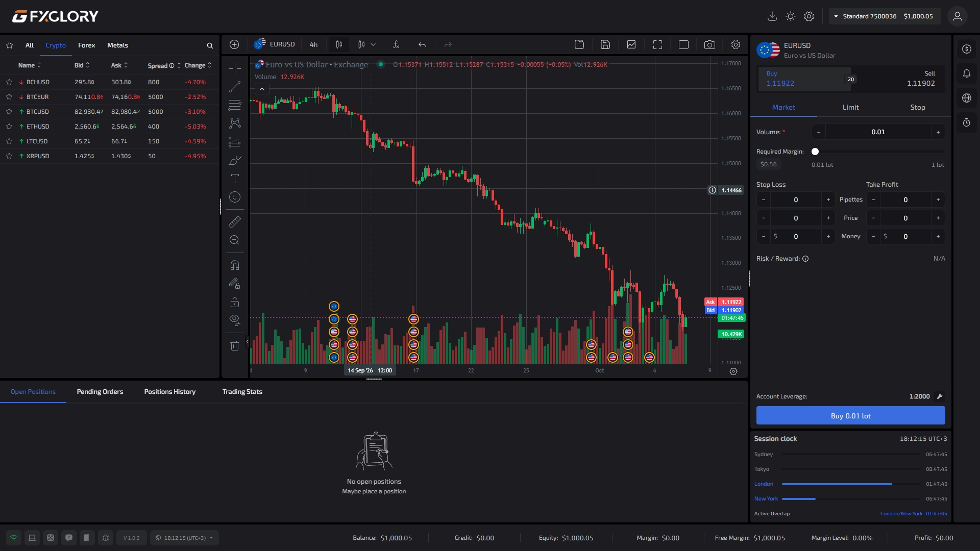The width and height of the screenshot is (980, 551).
Task: Toggle hide all drawings eye icon
Action: tap(235, 320)
